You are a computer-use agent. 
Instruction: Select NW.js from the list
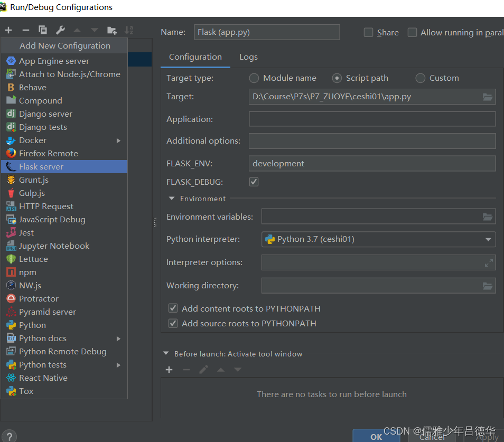[x=64, y=286]
